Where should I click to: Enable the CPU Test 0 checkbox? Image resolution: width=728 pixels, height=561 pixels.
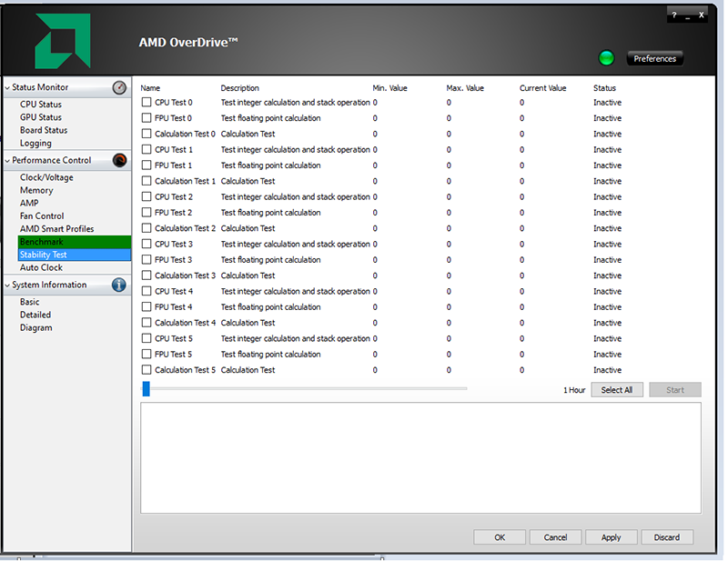tap(147, 102)
